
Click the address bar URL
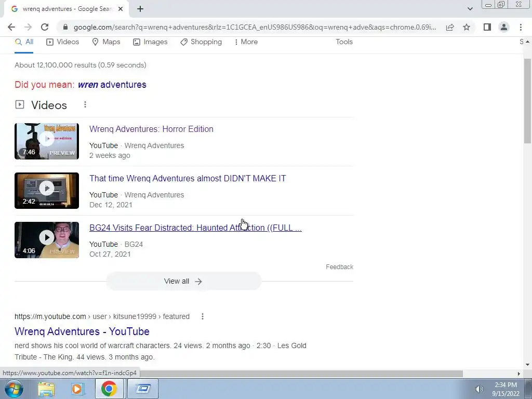(x=255, y=27)
